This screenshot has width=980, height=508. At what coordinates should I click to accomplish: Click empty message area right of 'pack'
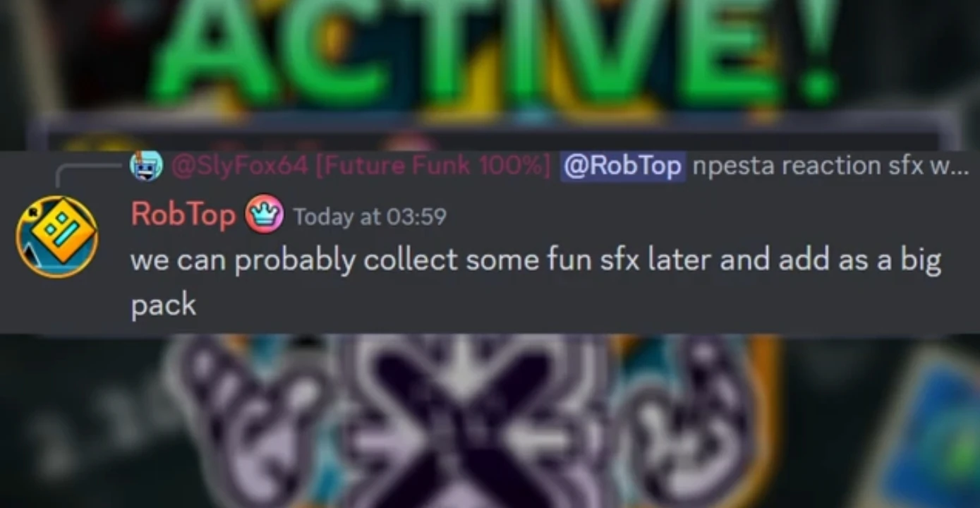pyautogui.click(x=564, y=306)
